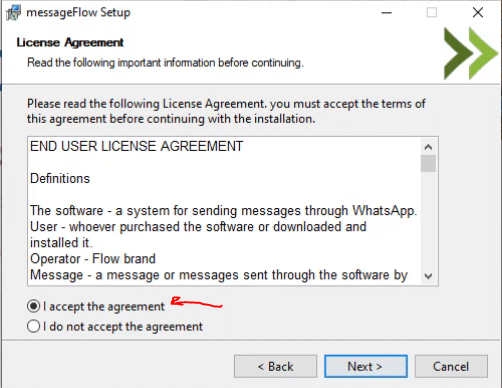
Task: Click the 'END USER LICENSE AGREEMENT' heading text
Action: [x=137, y=146]
